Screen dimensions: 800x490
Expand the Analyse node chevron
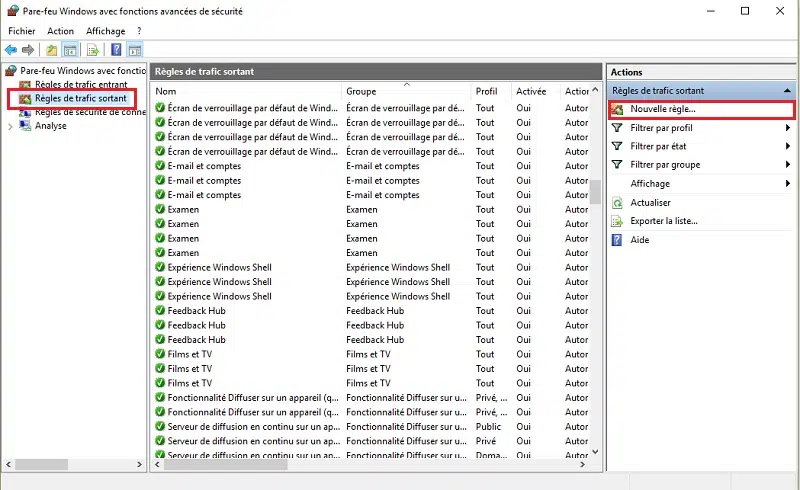click(10, 127)
